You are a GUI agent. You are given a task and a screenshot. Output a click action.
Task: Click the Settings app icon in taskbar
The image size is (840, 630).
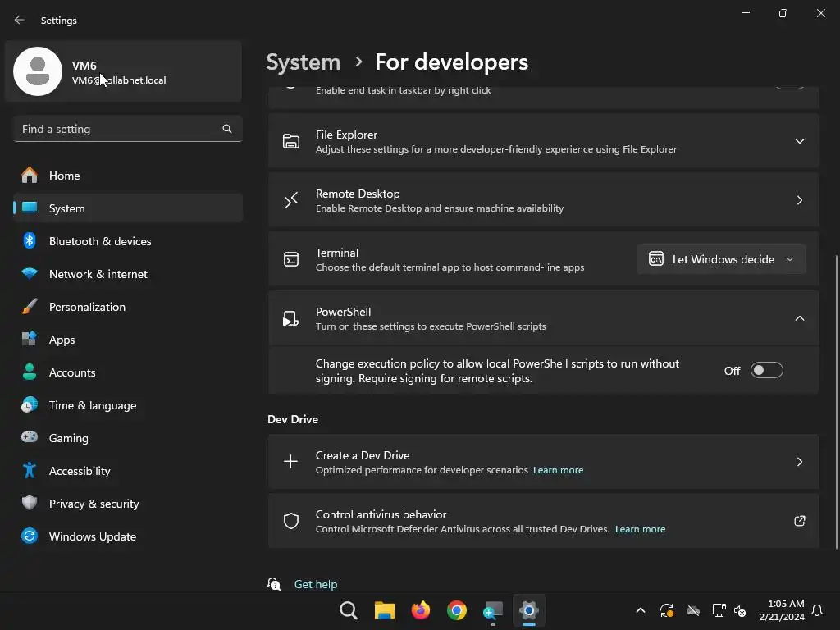(x=529, y=610)
